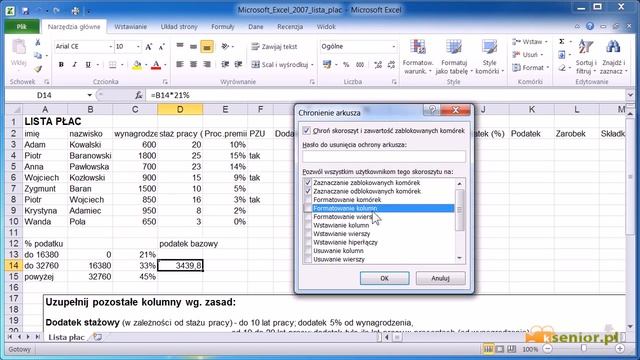Open Znajdź i zaznacz menu
The height and width of the screenshot is (360, 640).
(x=613, y=57)
